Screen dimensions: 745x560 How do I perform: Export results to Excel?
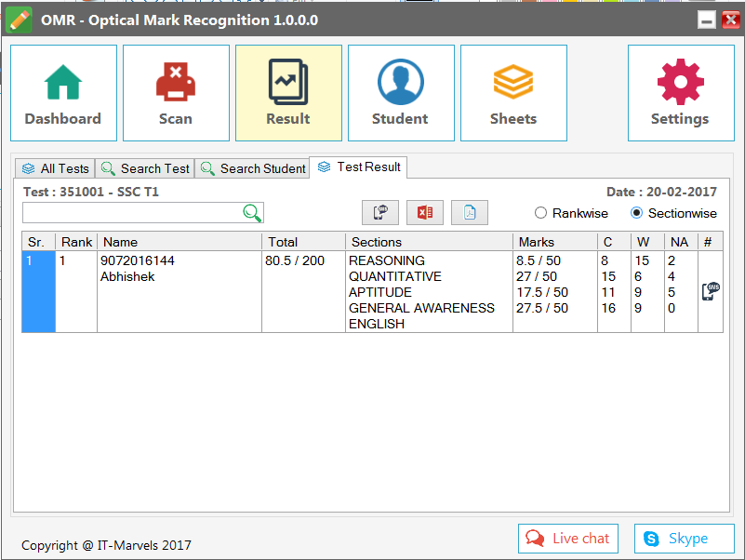click(425, 212)
